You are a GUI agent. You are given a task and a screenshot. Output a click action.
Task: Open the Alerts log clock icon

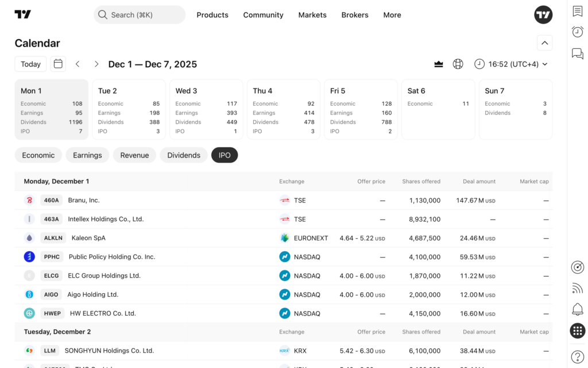[577, 32]
